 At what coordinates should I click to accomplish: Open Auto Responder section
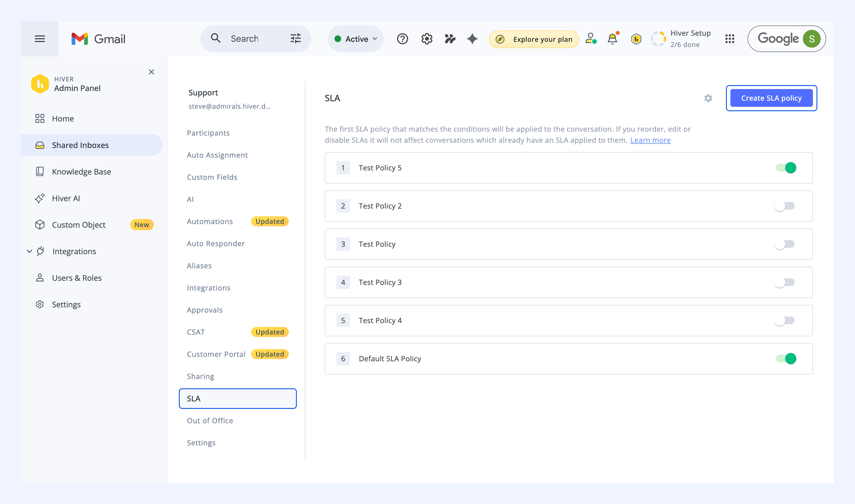pos(215,243)
